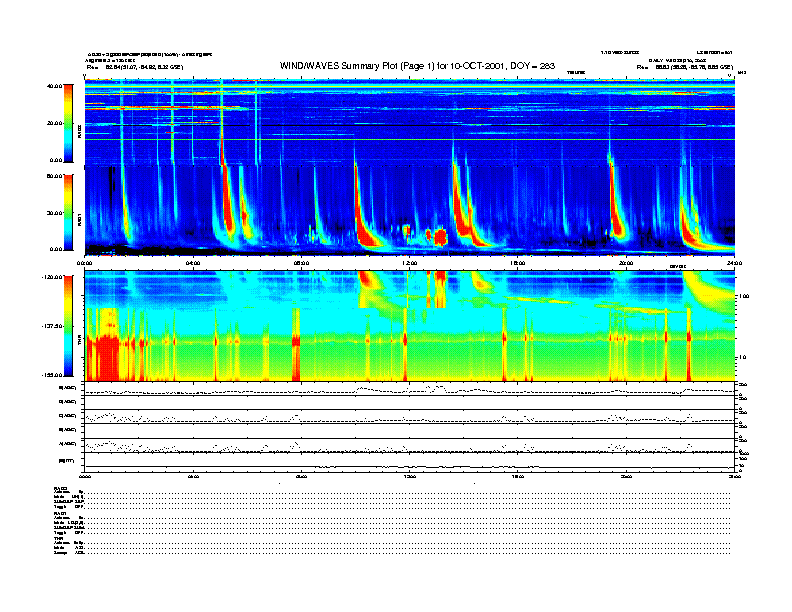The height and width of the screenshot is (612, 792).
Task: Click 08:00 tick label under the line plots
Action: (301, 476)
